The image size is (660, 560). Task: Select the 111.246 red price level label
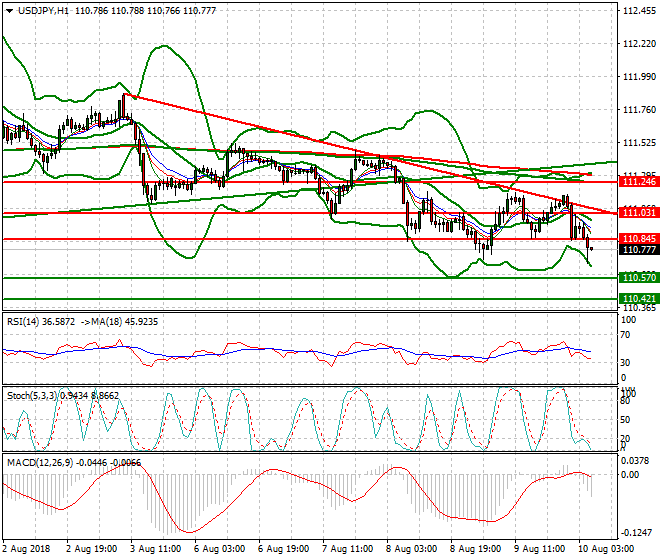coord(639,182)
